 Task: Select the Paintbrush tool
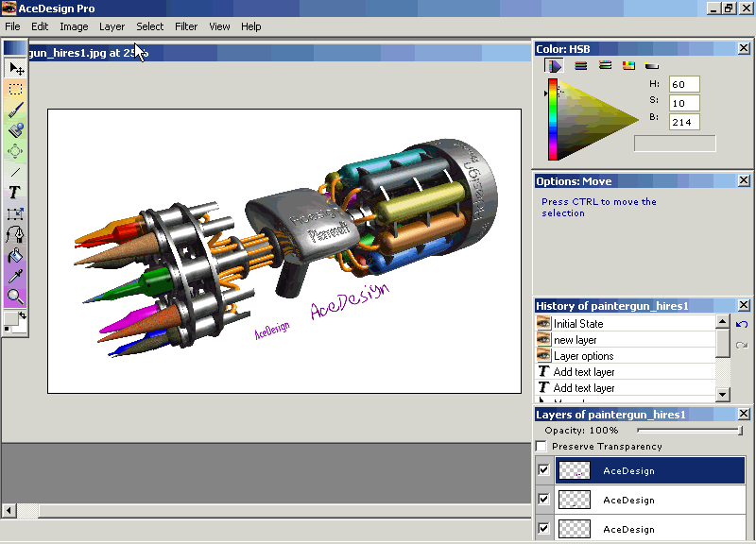[x=15, y=110]
